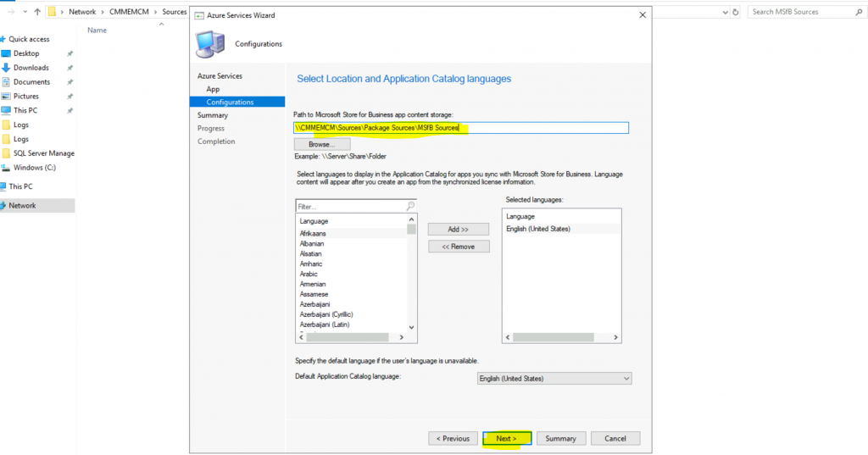Viewport: 868px width, 455px height.
Task: Select Quick access in Explorer navigation pane
Action: pos(29,39)
